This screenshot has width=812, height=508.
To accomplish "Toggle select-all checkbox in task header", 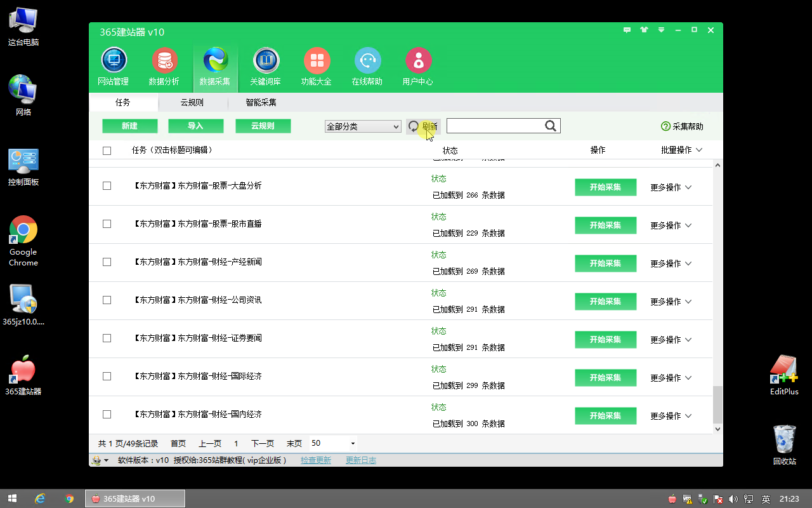I will [x=107, y=150].
